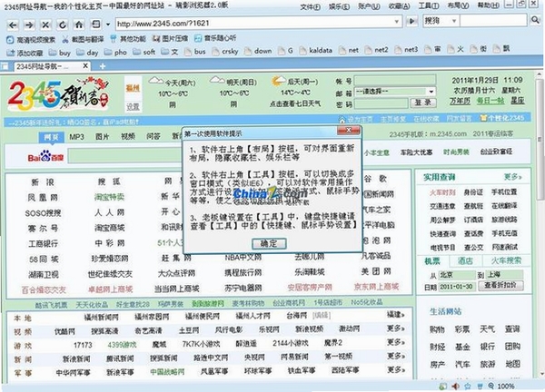
Task: Open the 万年历 link
Action: pos(460,101)
